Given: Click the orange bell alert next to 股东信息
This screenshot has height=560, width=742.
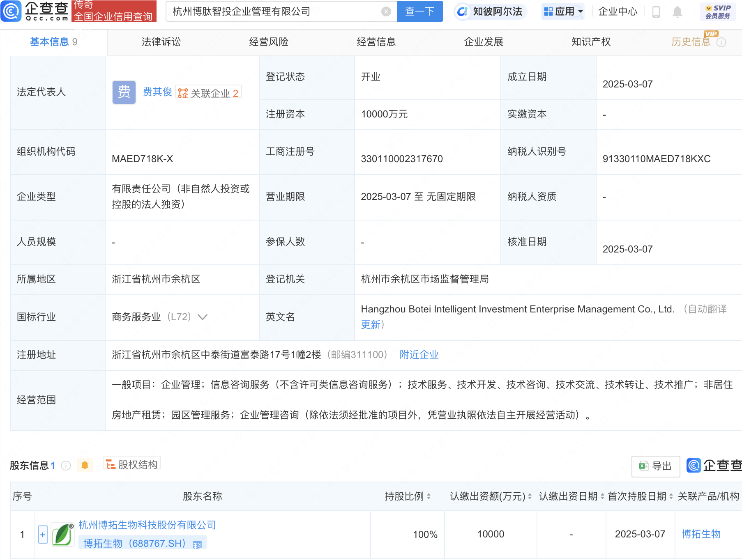Looking at the screenshot, I should click(x=85, y=465).
